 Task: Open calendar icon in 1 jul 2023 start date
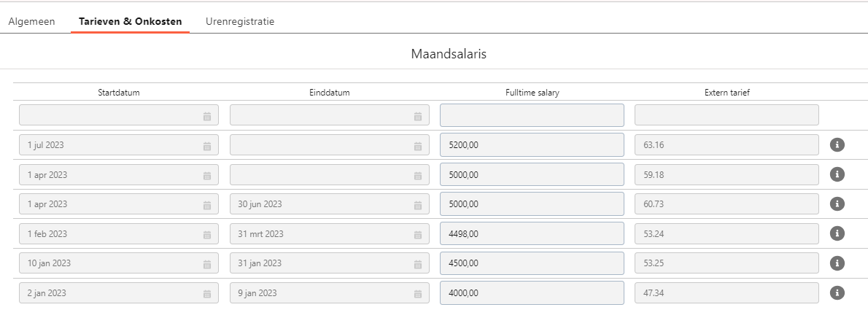click(x=207, y=147)
